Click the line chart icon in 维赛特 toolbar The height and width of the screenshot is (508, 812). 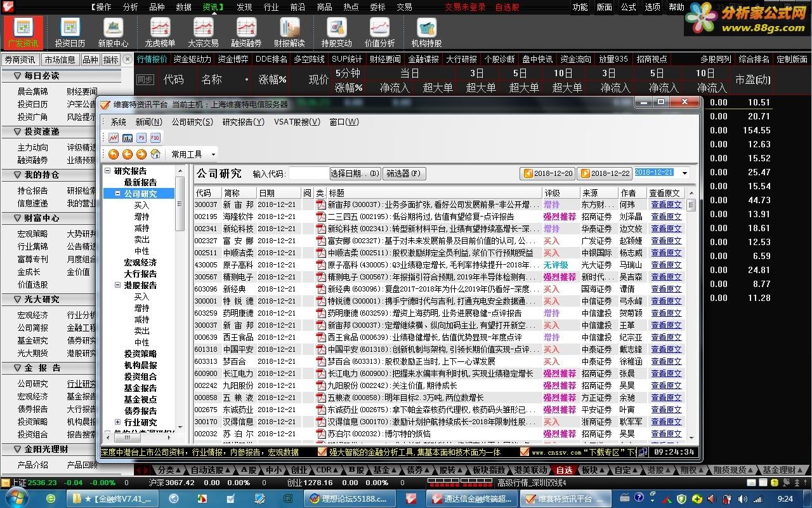[114, 137]
